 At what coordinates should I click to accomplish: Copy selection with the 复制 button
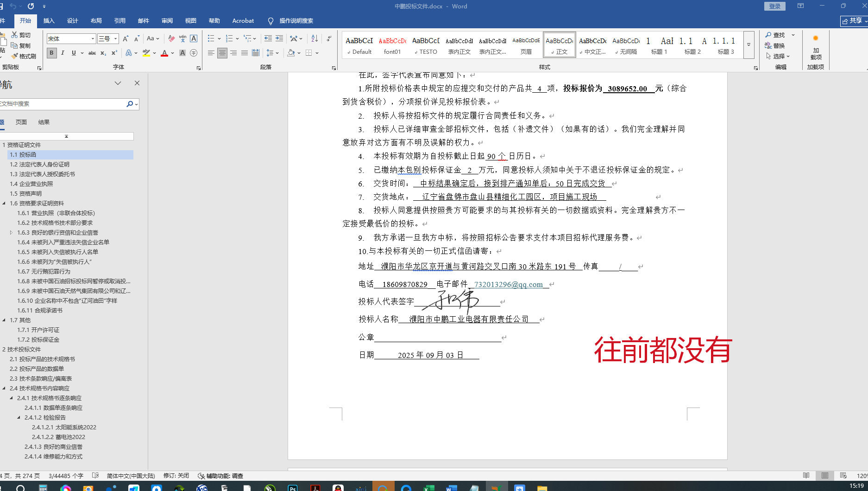21,45
